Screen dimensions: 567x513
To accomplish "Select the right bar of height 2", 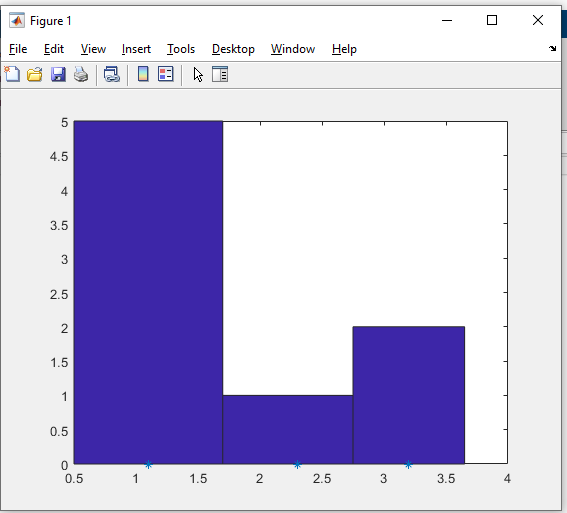I will [x=409, y=395].
